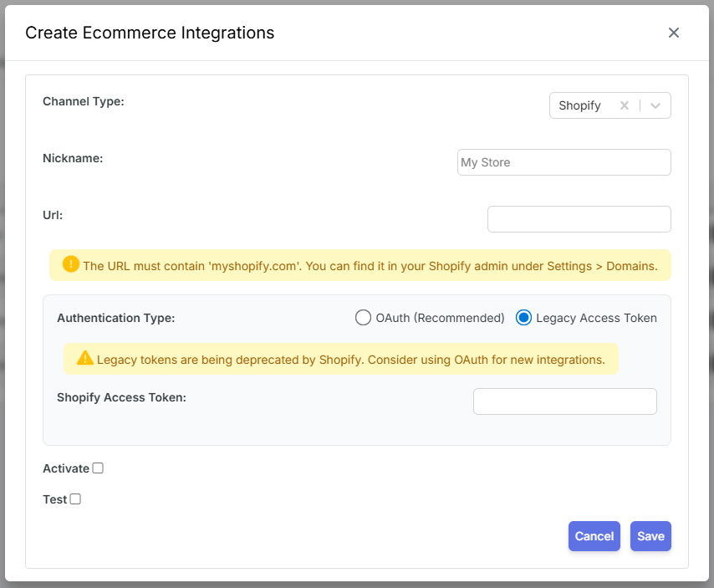Remove Shopify from Channel Type selection
Image resolution: width=714 pixels, height=588 pixels.
click(x=625, y=105)
